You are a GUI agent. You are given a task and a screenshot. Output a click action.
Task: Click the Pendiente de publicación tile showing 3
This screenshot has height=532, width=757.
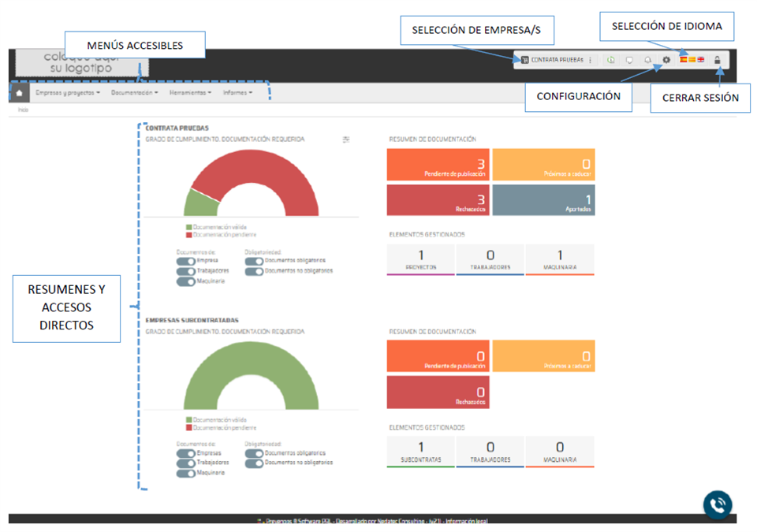tap(438, 165)
